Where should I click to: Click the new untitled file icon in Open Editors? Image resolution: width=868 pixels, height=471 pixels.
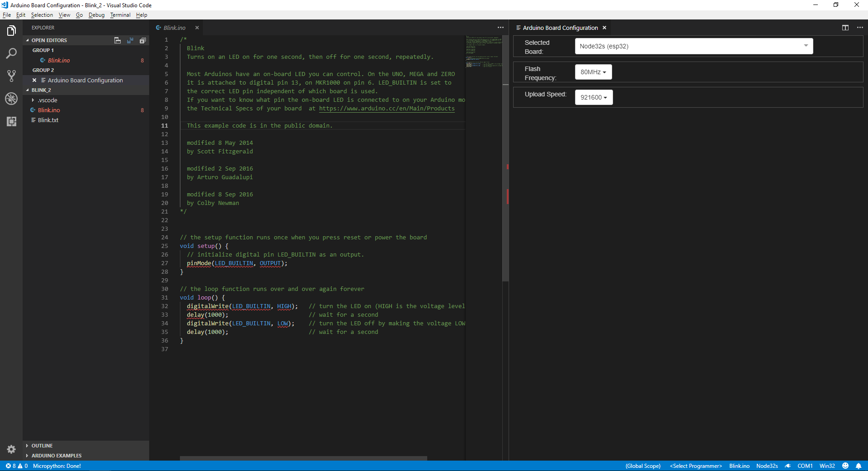click(x=118, y=40)
